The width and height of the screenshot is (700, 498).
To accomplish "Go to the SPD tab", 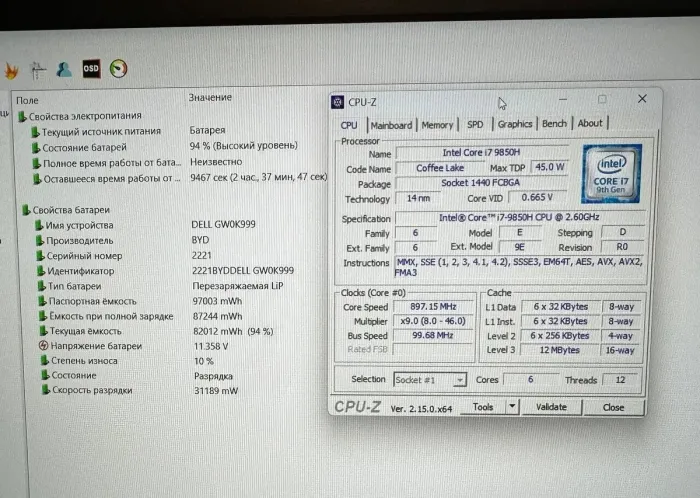I will point(475,125).
